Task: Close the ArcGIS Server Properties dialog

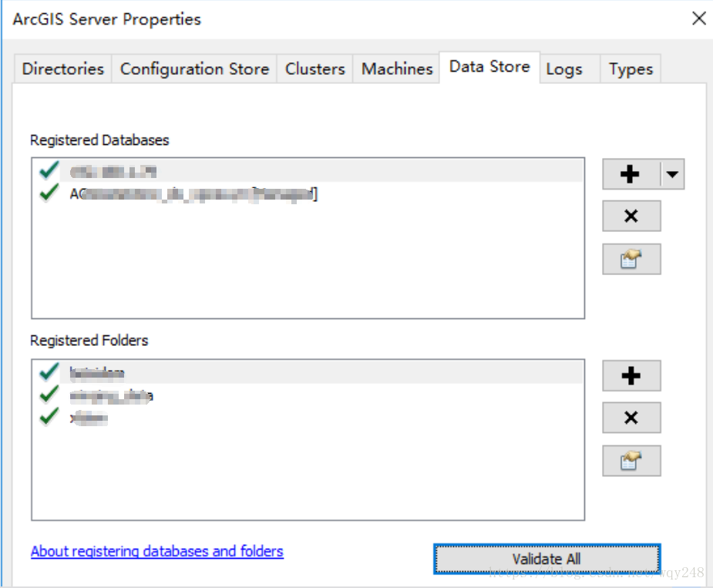Action: tap(698, 18)
